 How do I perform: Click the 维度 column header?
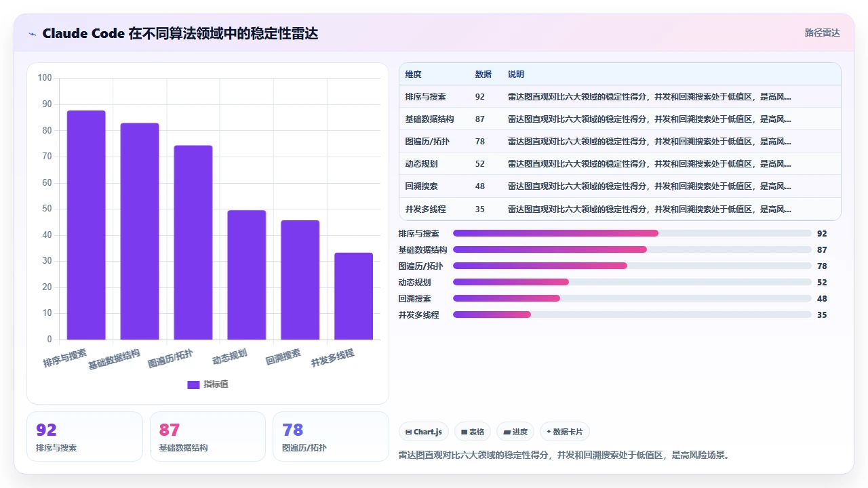pyautogui.click(x=414, y=75)
